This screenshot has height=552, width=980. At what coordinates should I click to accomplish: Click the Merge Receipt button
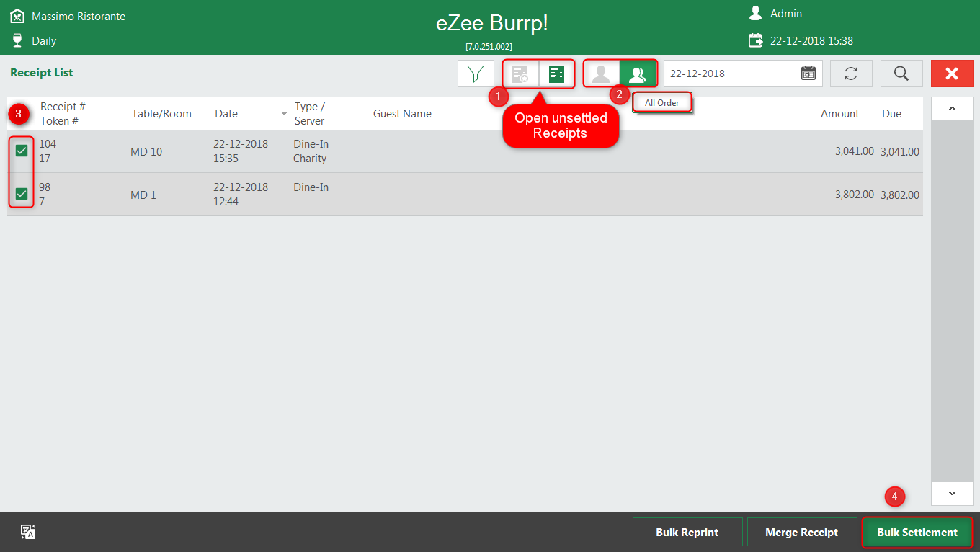(802, 532)
